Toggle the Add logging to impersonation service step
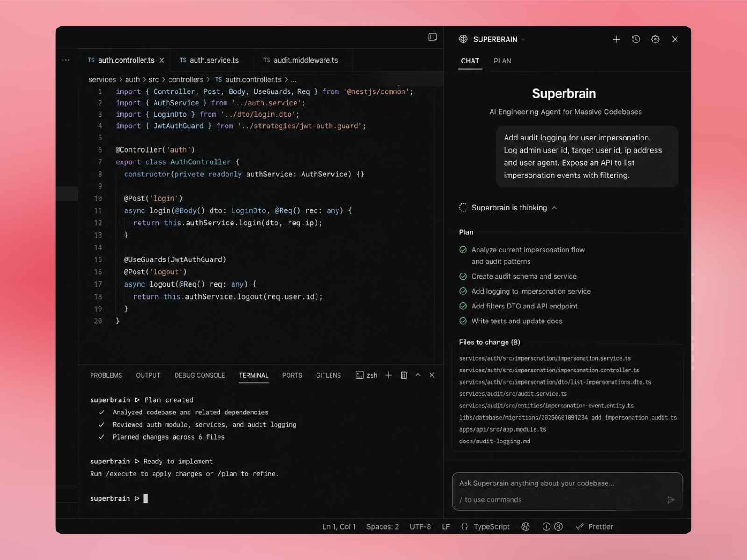Image resolution: width=747 pixels, height=560 pixels. pyautogui.click(x=463, y=291)
